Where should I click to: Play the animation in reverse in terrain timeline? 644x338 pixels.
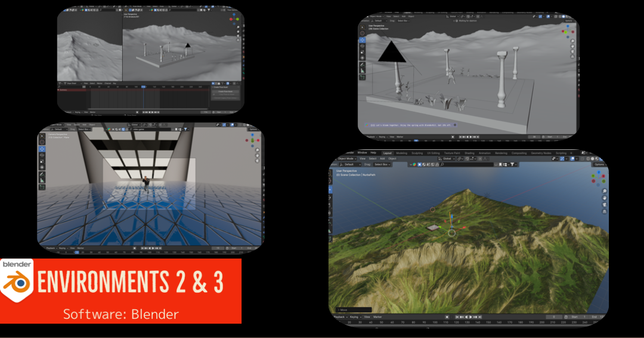click(466, 317)
